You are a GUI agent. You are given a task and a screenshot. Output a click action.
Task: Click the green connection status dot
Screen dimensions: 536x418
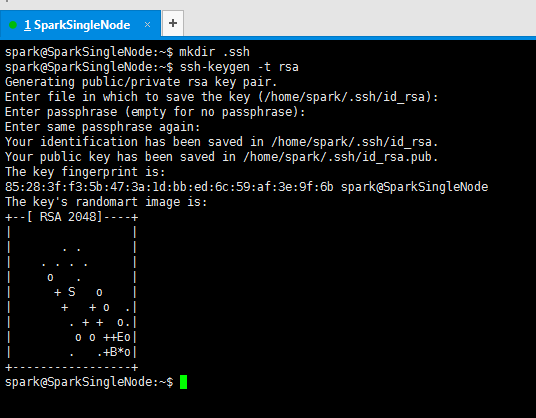(x=13, y=25)
